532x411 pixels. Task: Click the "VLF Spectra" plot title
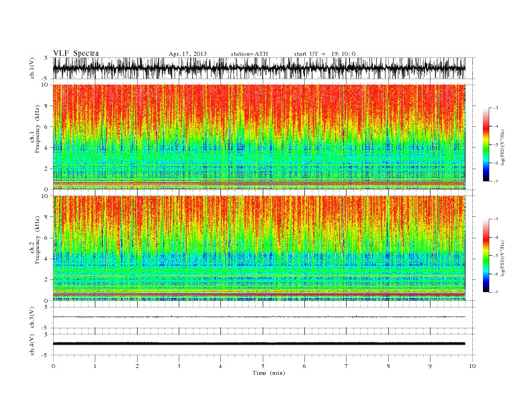tap(76, 53)
